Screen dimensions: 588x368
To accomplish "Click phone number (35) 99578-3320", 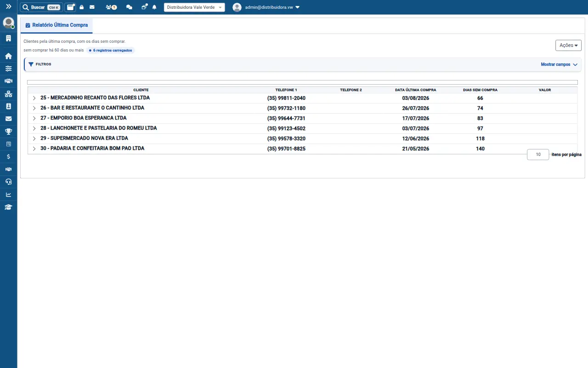I will coord(286,139).
